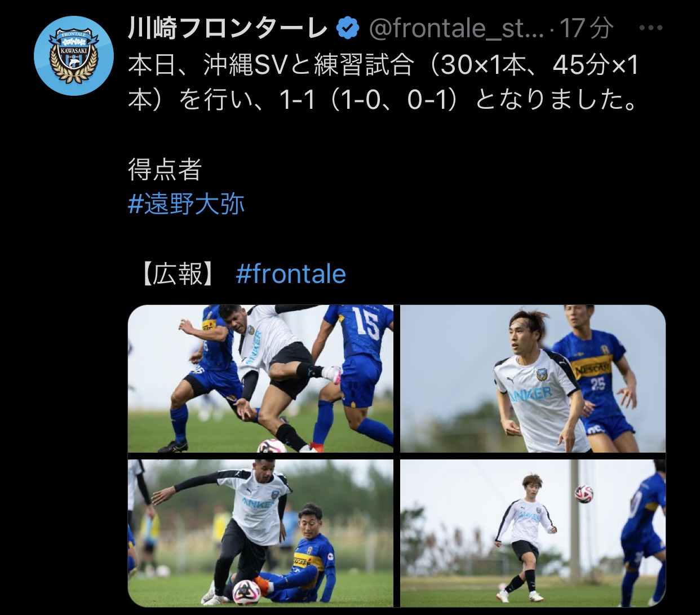
Task: Open the #frontale hashtag
Action: tap(291, 274)
